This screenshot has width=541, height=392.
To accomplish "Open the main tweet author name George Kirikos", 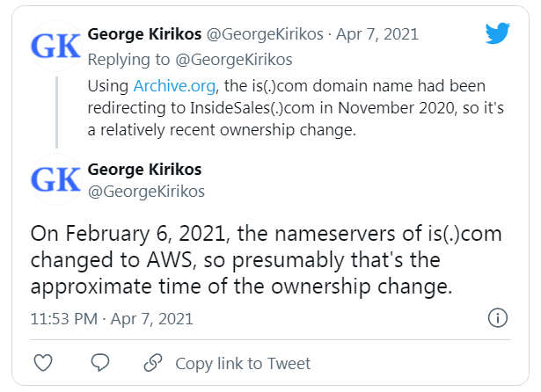I will (144, 170).
